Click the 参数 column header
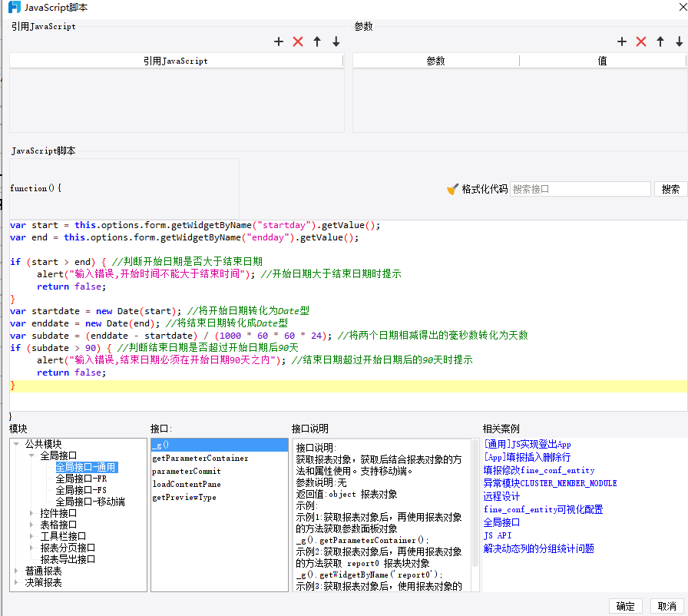Viewport: 688px width, 616px height. point(435,61)
